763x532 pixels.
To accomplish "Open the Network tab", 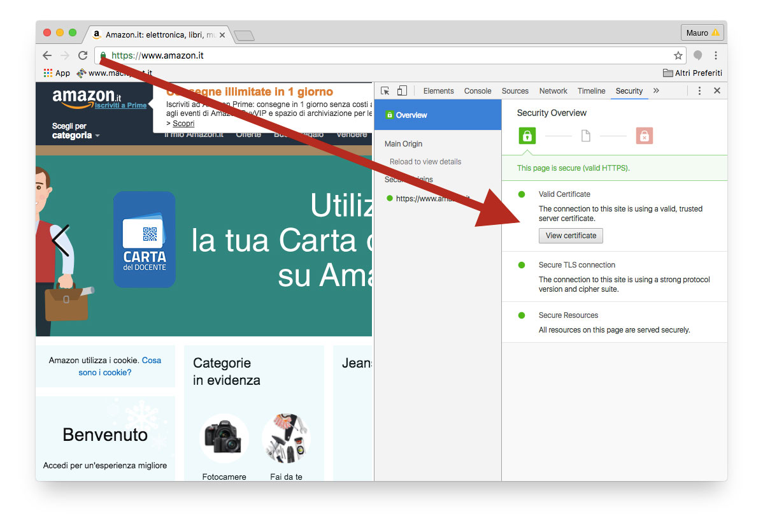I will click(553, 91).
